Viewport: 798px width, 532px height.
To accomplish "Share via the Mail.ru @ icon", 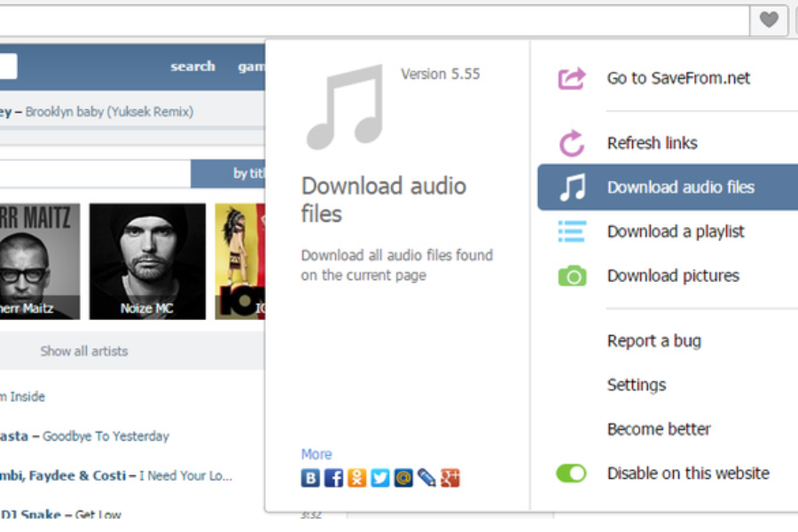I will point(403,478).
